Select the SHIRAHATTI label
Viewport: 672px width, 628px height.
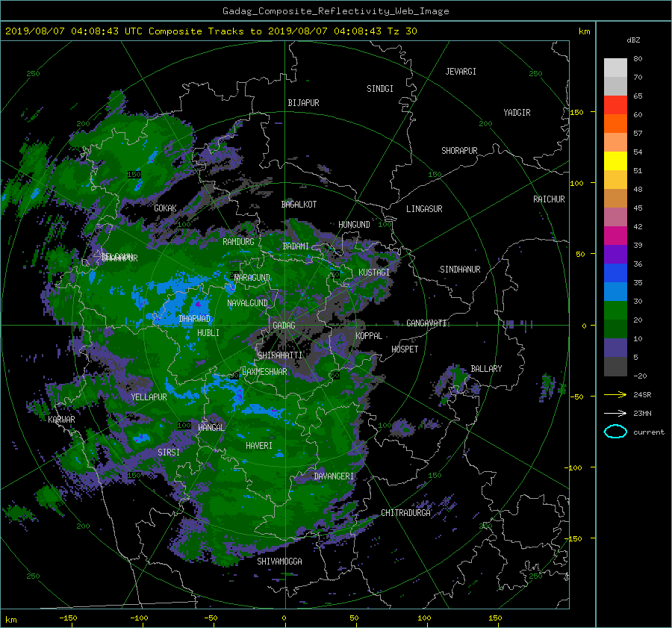280,355
